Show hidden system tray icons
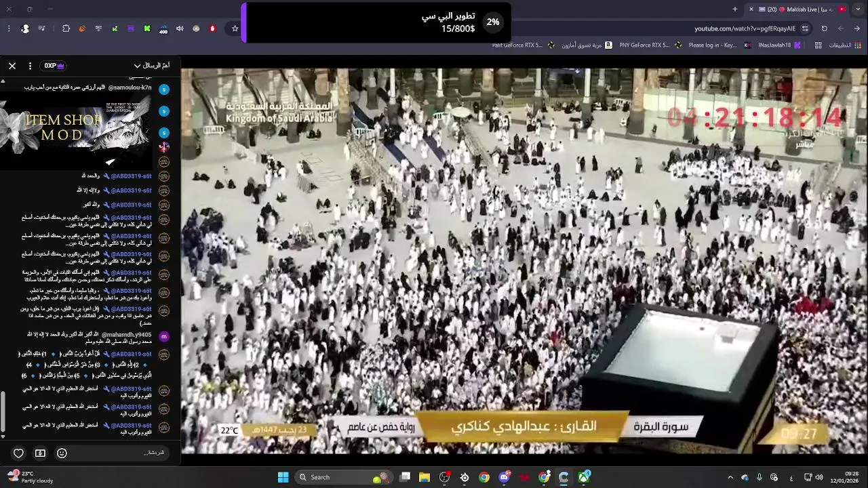 coord(730,477)
